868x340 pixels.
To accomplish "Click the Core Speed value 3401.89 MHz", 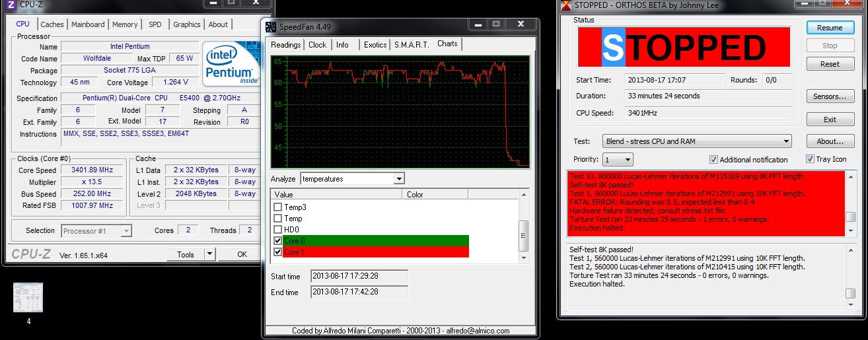I will pos(93,170).
